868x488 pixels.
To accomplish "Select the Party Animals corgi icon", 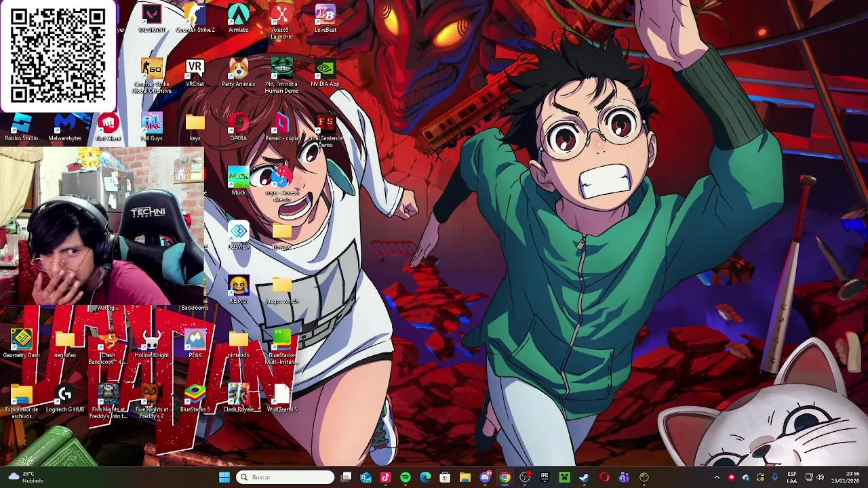I will (238, 73).
